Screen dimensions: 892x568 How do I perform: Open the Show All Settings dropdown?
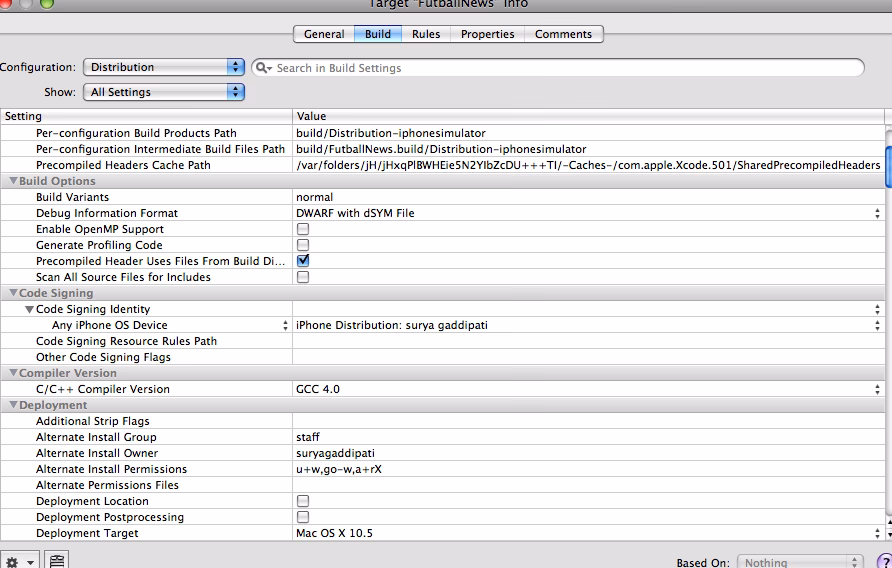click(x=164, y=92)
